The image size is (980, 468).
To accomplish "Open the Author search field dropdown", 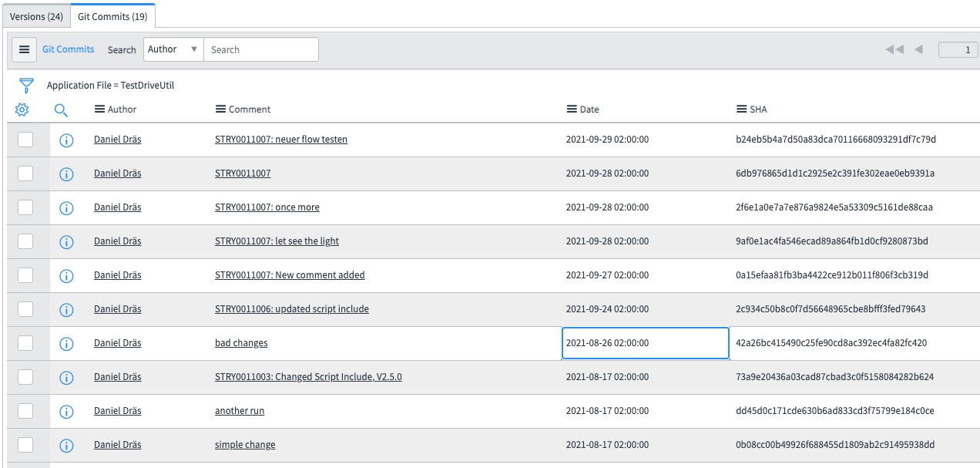I will (x=173, y=49).
